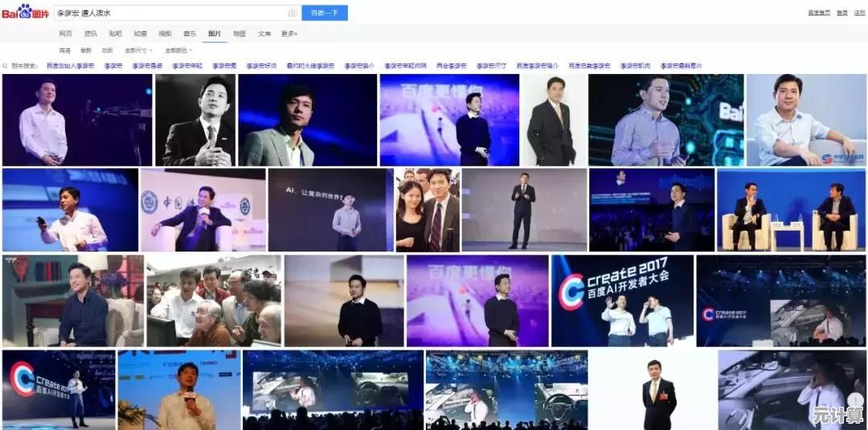The width and height of the screenshot is (868, 430).
Task: Toggle the 高清 filter
Action: (x=64, y=50)
